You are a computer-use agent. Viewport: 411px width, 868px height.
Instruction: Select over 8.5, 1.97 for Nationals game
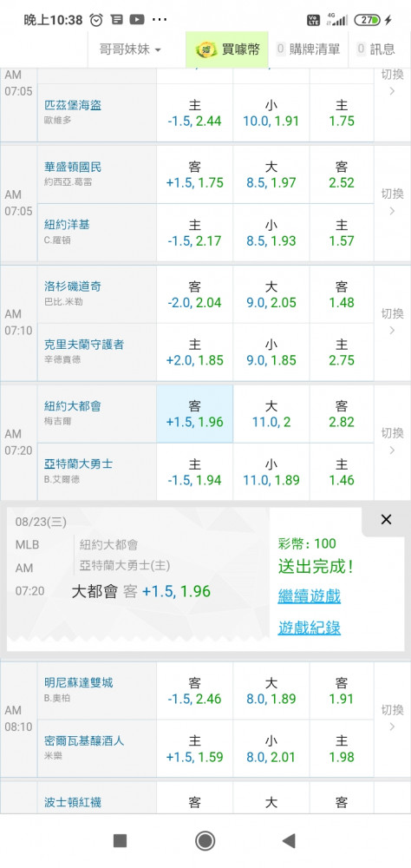tap(271, 174)
